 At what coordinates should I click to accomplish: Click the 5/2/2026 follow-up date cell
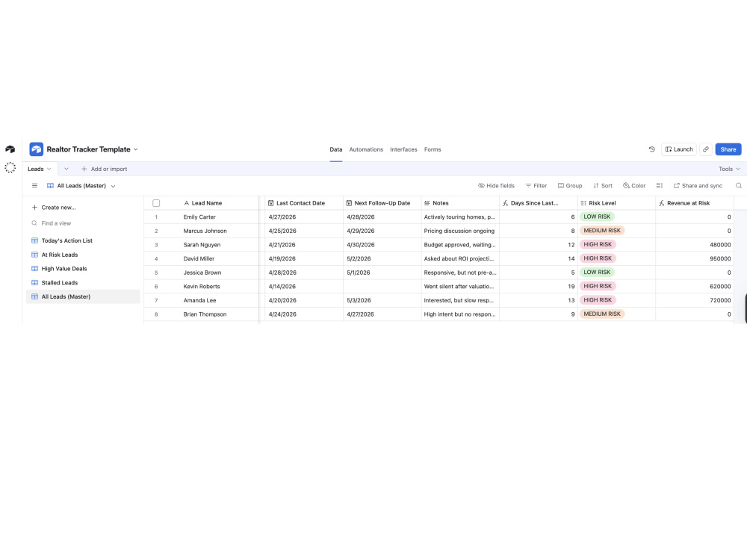click(382, 258)
